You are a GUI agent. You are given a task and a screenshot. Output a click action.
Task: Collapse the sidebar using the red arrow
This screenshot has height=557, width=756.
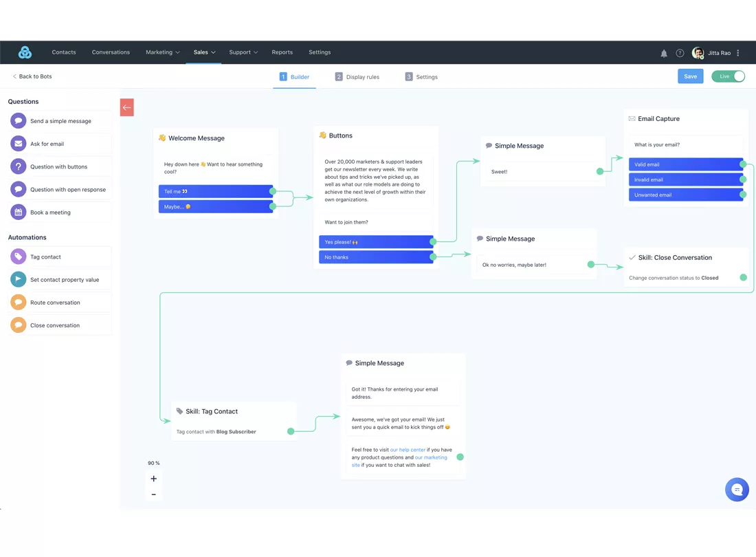pyautogui.click(x=126, y=107)
